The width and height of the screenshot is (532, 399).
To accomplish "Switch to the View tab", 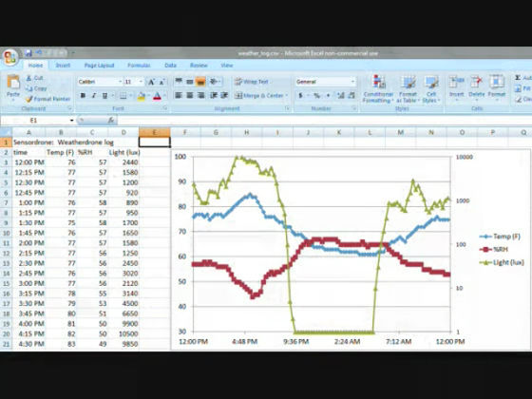I will [x=227, y=66].
